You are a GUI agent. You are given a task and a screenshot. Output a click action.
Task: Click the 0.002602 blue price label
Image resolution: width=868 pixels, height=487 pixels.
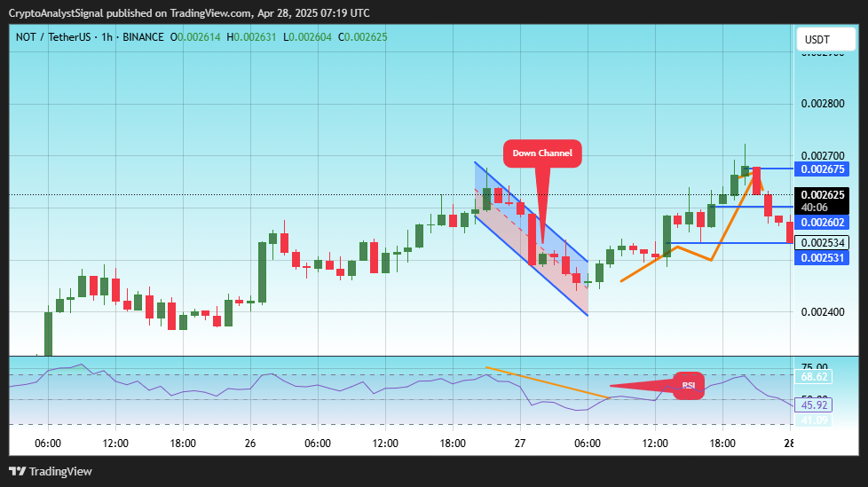tap(822, 223)
